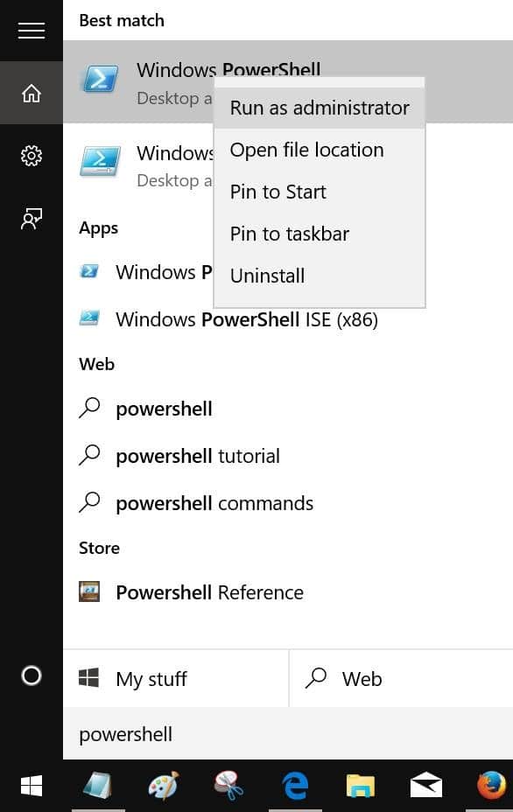Screen dimensions: 513x812
Task: Click Uninstall in the context menu
Action: coord(267,276)
